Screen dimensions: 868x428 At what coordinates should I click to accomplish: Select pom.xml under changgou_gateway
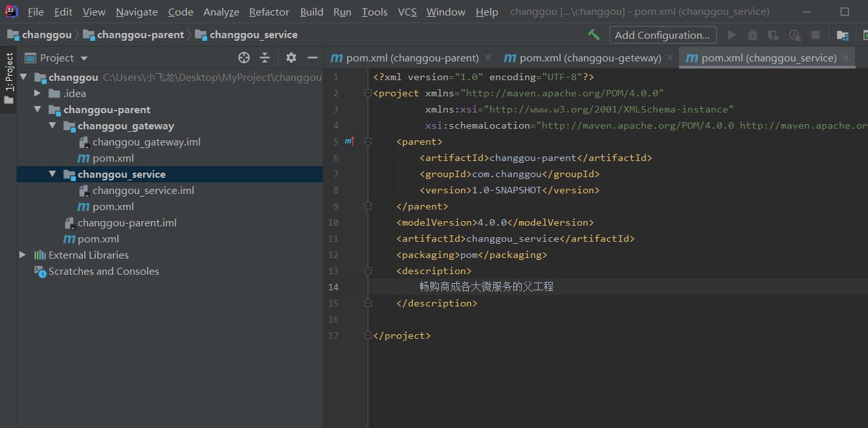(x=113, y=158)
